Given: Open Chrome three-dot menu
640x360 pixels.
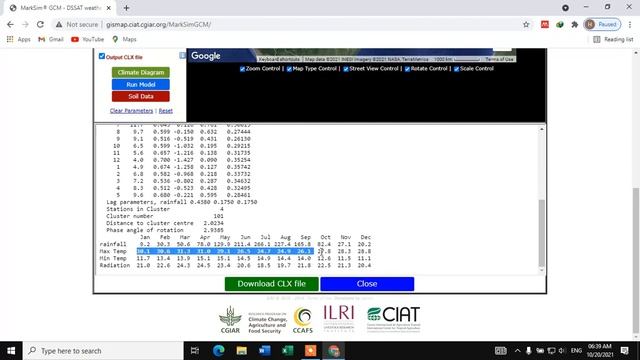Looking at the screenshot, I should click(x=630, y=24).
